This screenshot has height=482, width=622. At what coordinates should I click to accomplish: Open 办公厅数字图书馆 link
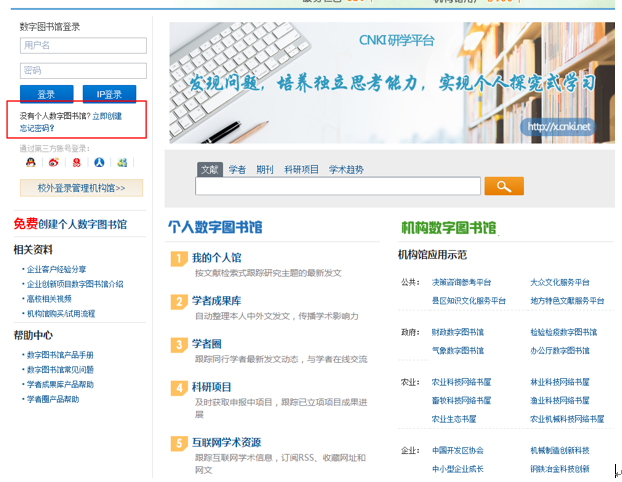coord(560,351)
